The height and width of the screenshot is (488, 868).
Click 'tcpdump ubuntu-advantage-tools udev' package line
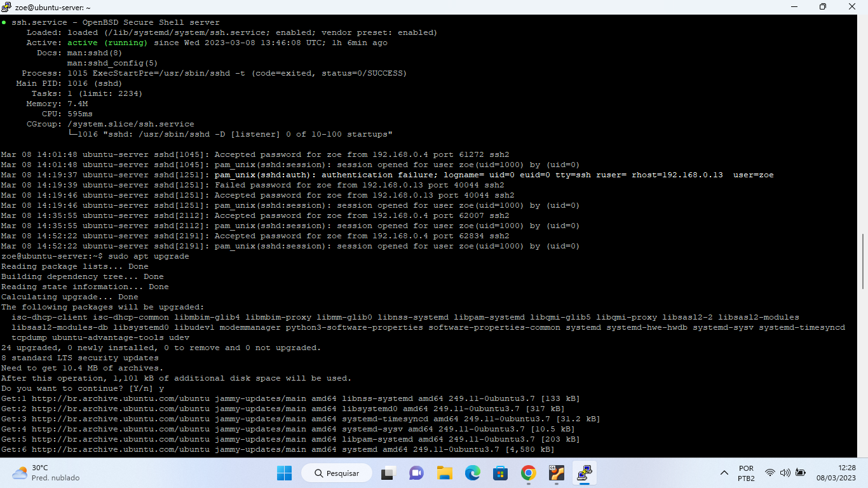pos(100,337)
